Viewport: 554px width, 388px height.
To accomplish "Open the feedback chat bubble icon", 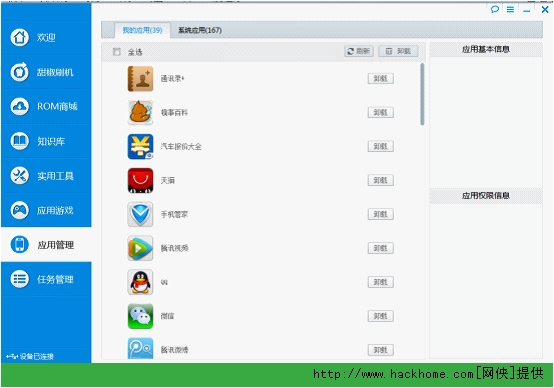I will [495, 10].
